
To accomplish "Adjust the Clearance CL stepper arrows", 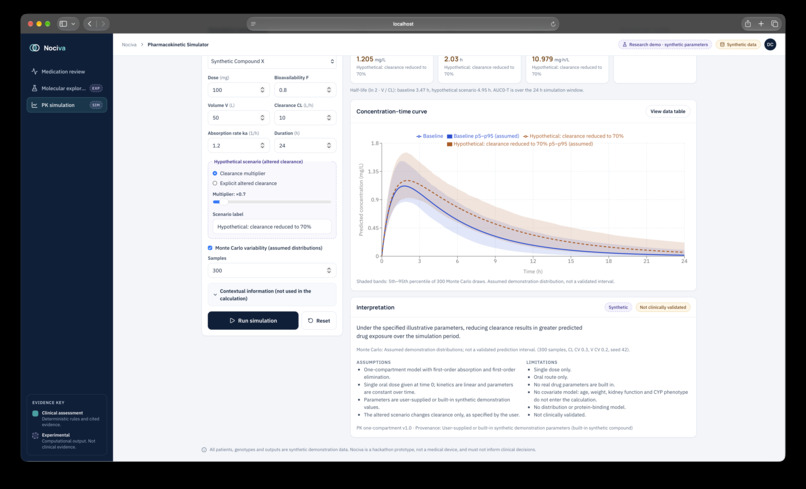I will (x=329, y=118).
